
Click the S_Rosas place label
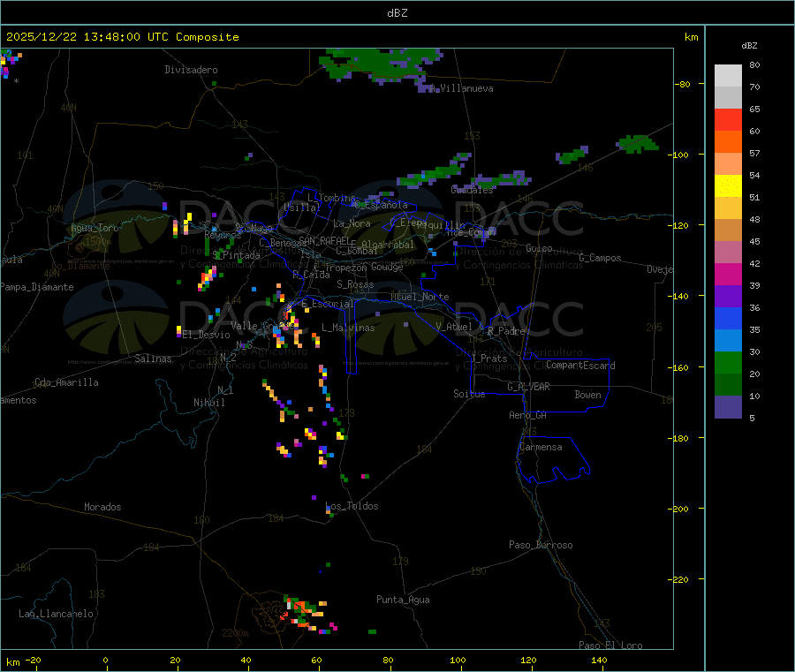tap(355, 284)
